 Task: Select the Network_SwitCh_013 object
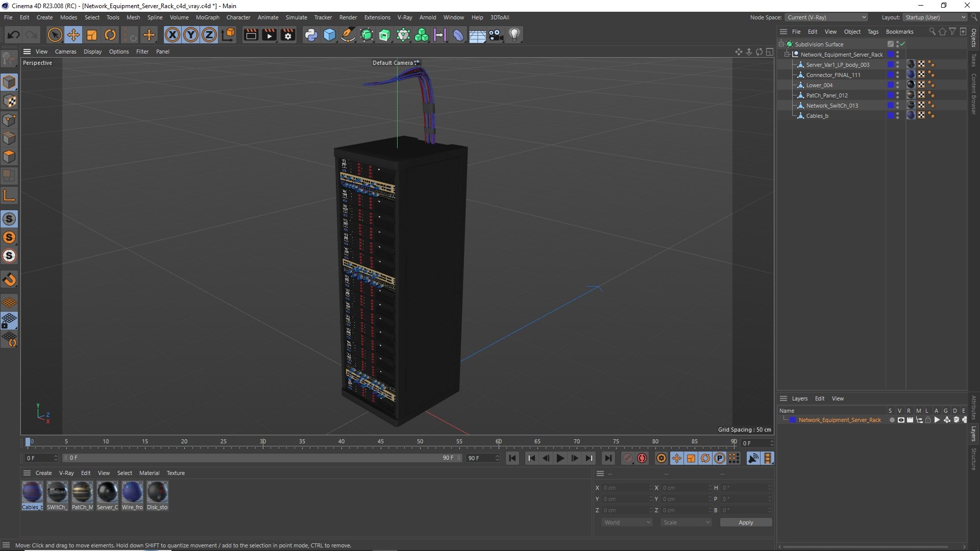click(x=831, y=106)
